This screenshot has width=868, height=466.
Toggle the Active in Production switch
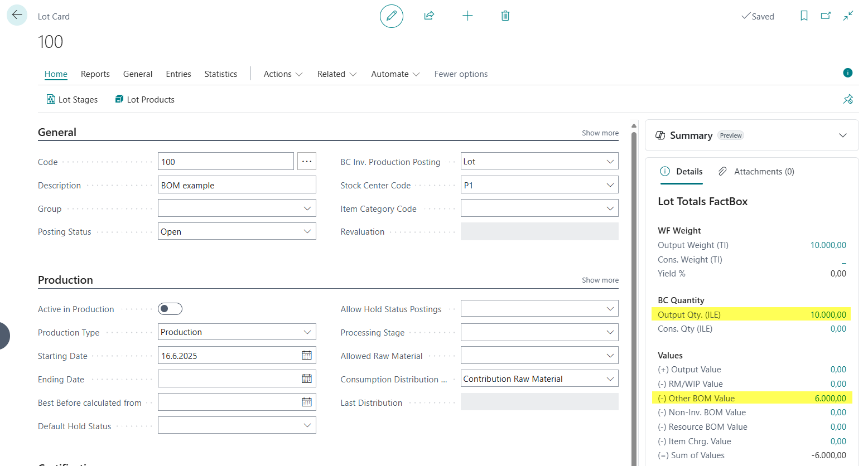pyautogui.click(x=170, y=309)
